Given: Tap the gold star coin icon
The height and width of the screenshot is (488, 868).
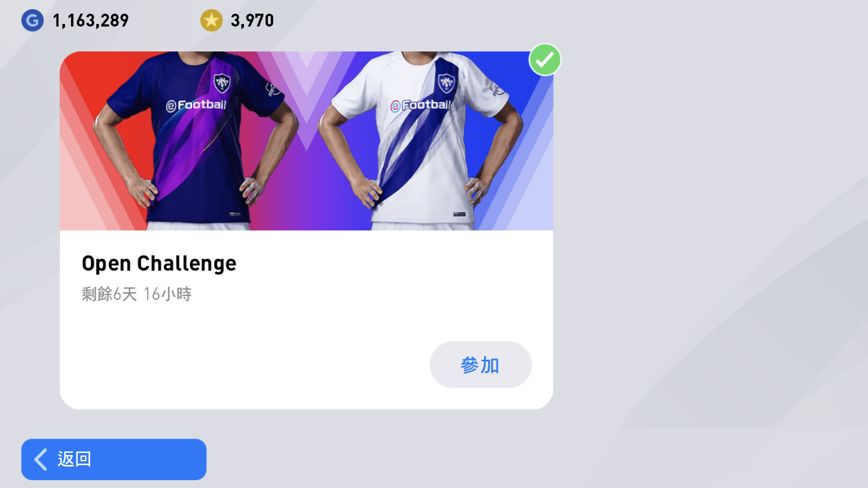Looking at the screenshot, I should point(211,20).
